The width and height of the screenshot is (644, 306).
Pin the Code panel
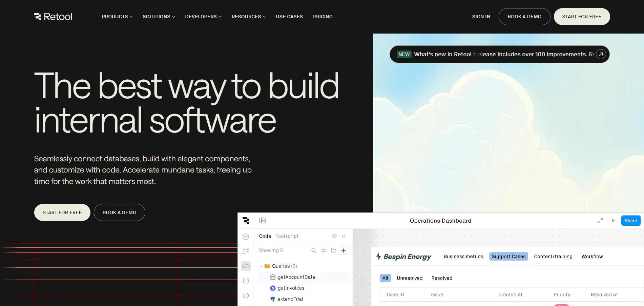coord(334,236)
